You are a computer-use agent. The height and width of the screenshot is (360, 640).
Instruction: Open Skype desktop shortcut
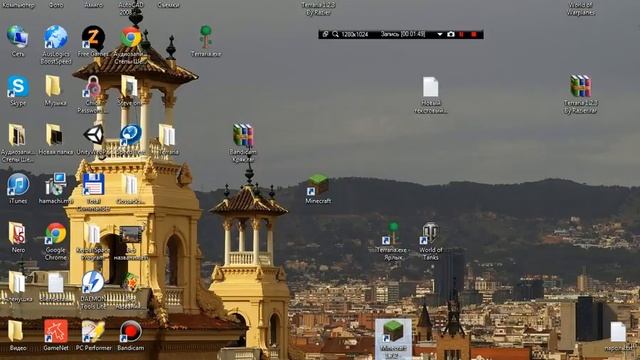tap(18, 86)
